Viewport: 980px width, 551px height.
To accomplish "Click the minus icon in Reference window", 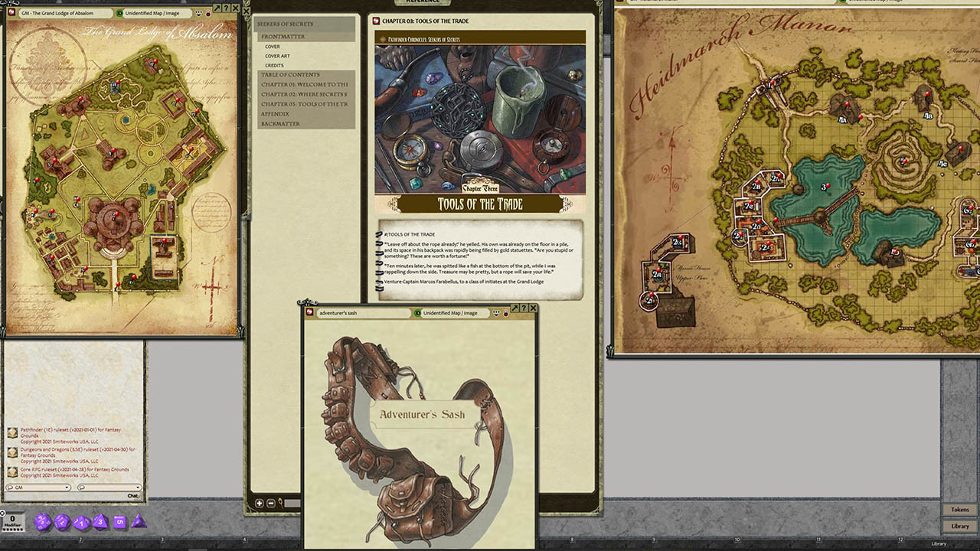I will tap(270, 503).
